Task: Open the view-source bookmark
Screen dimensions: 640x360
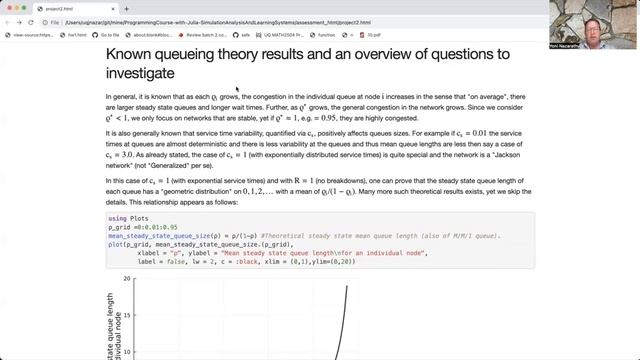Action: 29,35
